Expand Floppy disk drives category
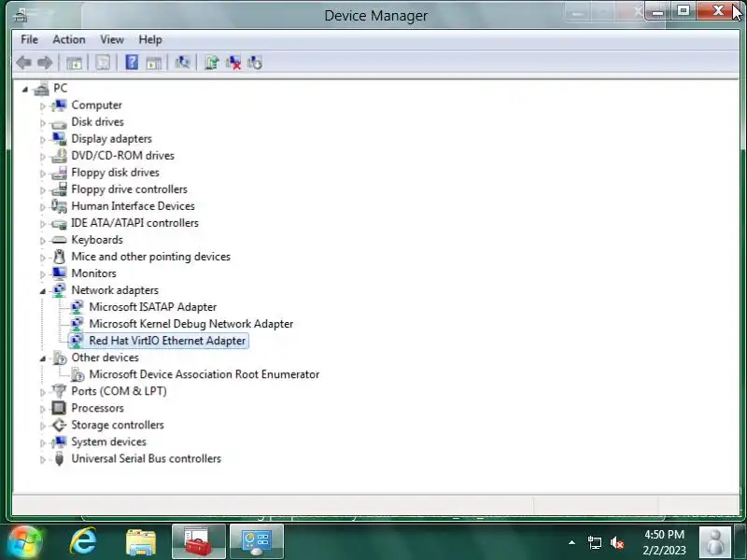The width and height of the screenshot is (747, 560). pos(42,174)
